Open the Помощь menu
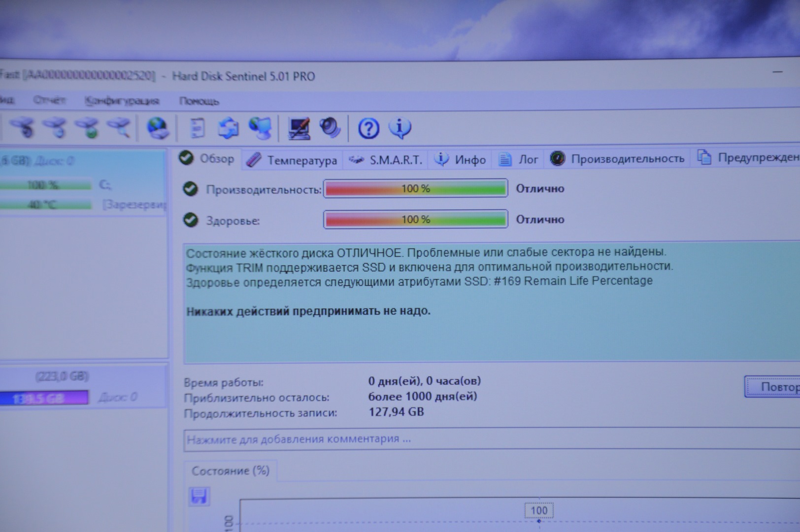Viewport: 800px width, 532px height. [x=199, y=101]
